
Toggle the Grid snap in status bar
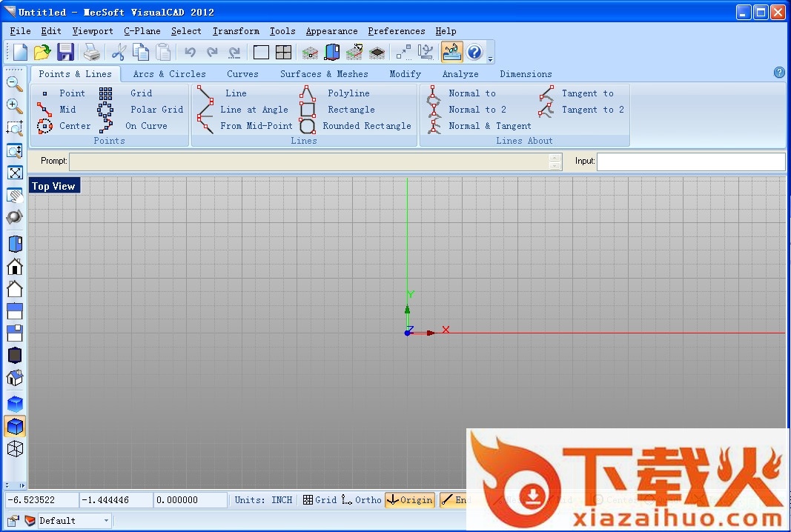click(320, 499)
